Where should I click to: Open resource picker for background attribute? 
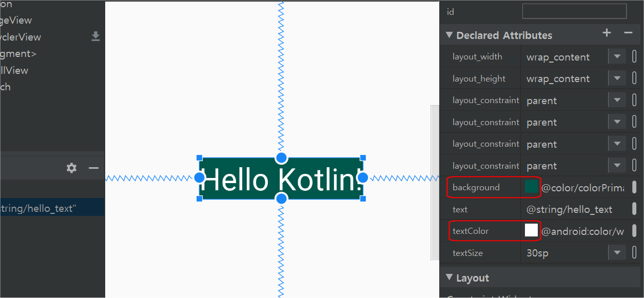coord(634,187)
